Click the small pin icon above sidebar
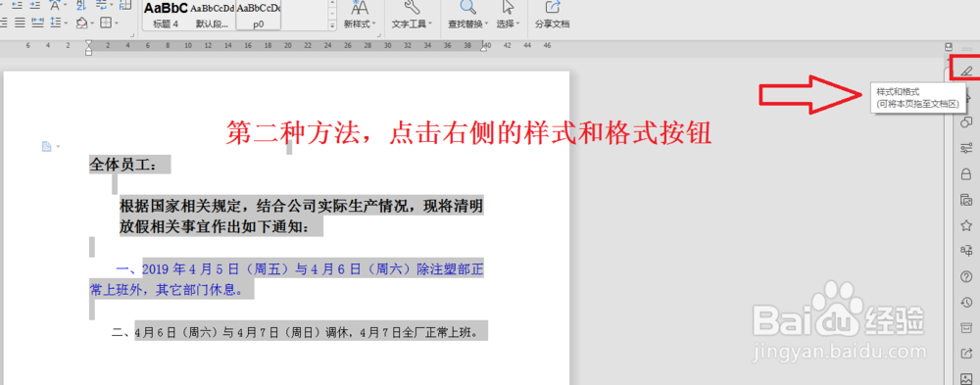This screenshot has height=385, width=980. 948,47
